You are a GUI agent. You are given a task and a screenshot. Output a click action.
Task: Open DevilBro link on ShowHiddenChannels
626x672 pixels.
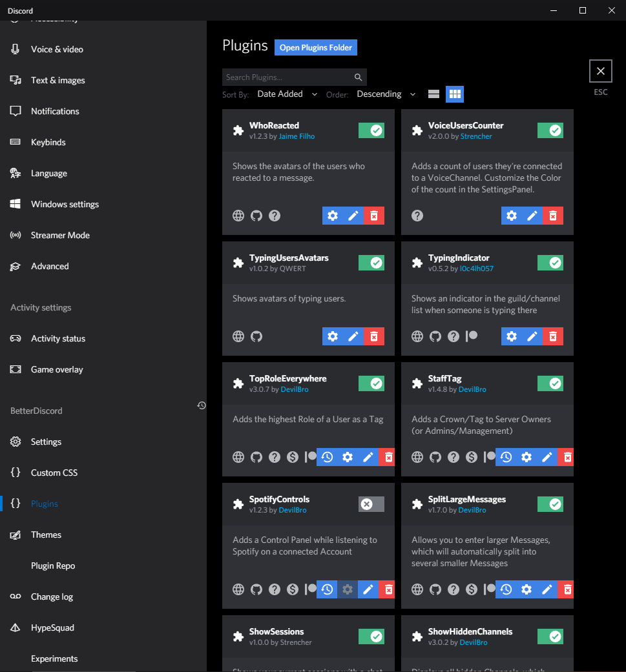(x=474, y=642)
